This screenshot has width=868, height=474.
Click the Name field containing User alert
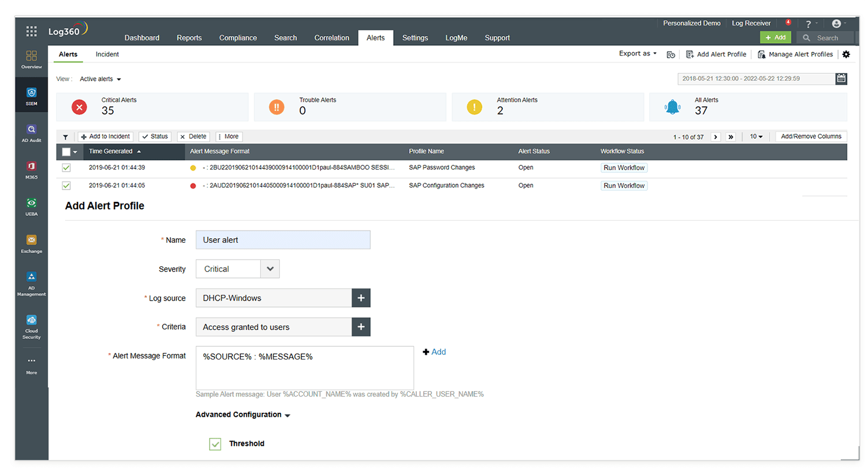coord(283,240)
